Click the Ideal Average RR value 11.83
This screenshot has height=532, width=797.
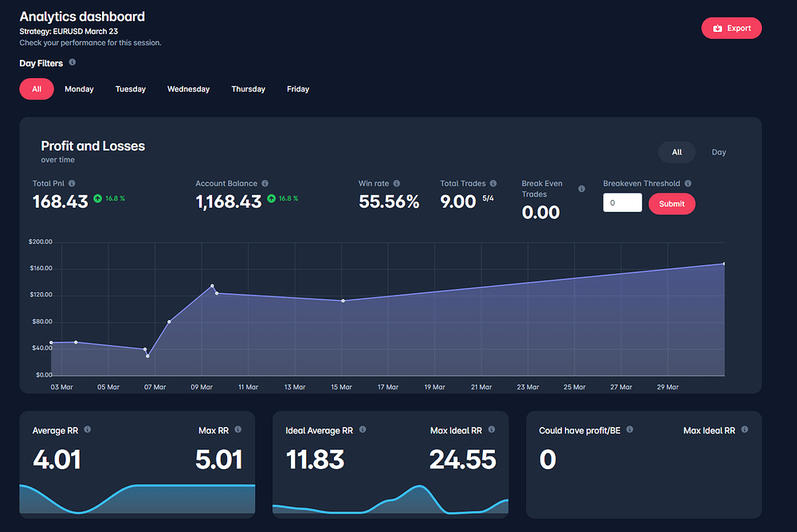tap(315, 460)
